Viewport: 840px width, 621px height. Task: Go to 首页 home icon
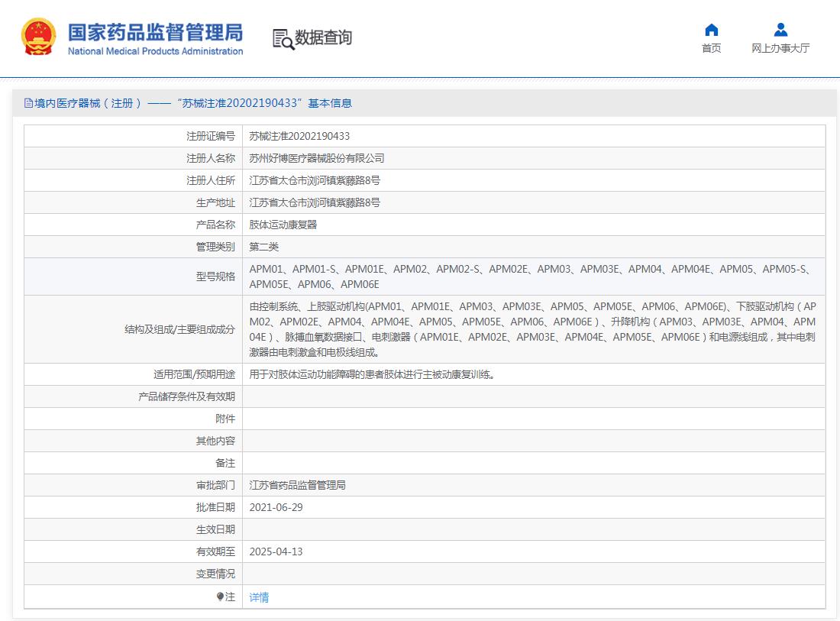[x=712, y=30]
